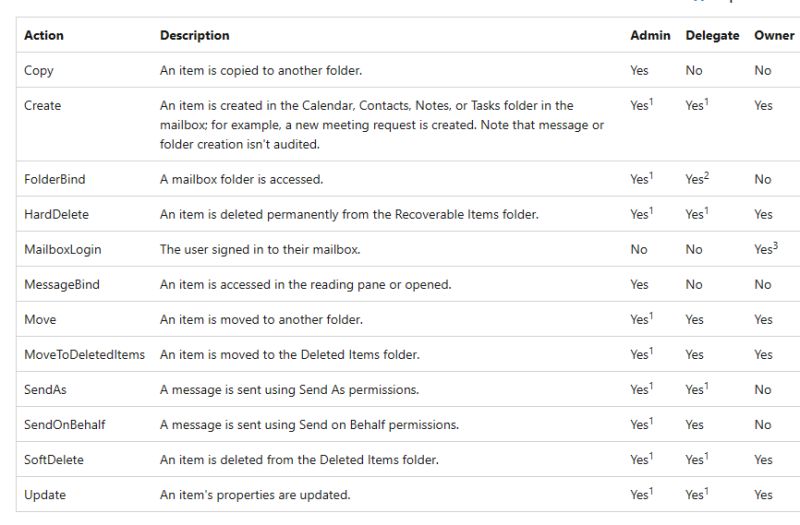The image size is (800, 525).
Task: Select the HardDelete action name
Action: [x=57, y=215]
